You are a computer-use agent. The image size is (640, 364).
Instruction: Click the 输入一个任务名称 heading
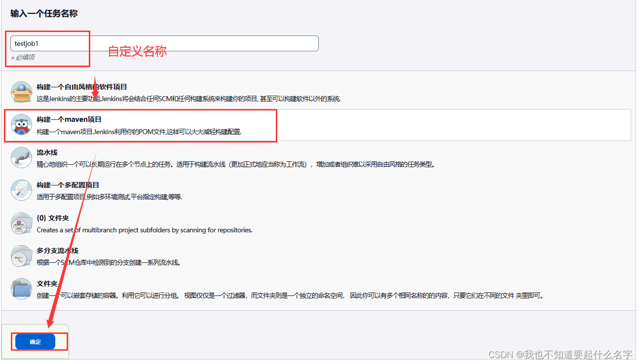click(44, 13)
